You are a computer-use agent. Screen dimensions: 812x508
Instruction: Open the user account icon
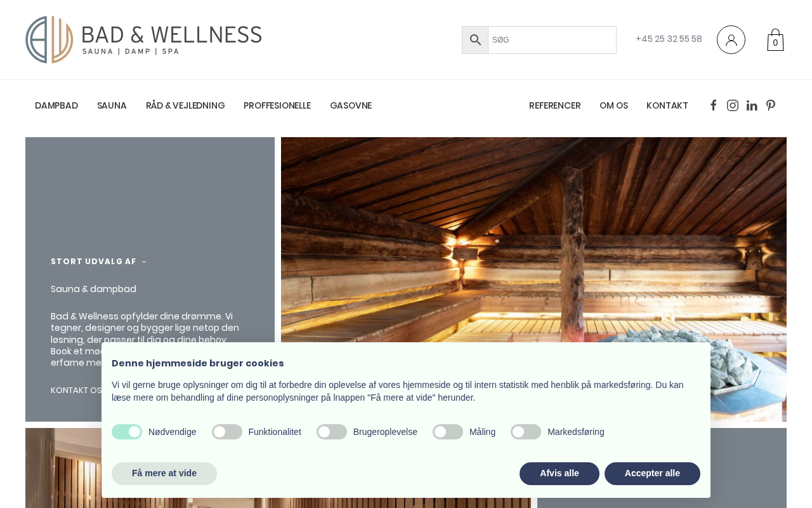click(x=731, y=39)
